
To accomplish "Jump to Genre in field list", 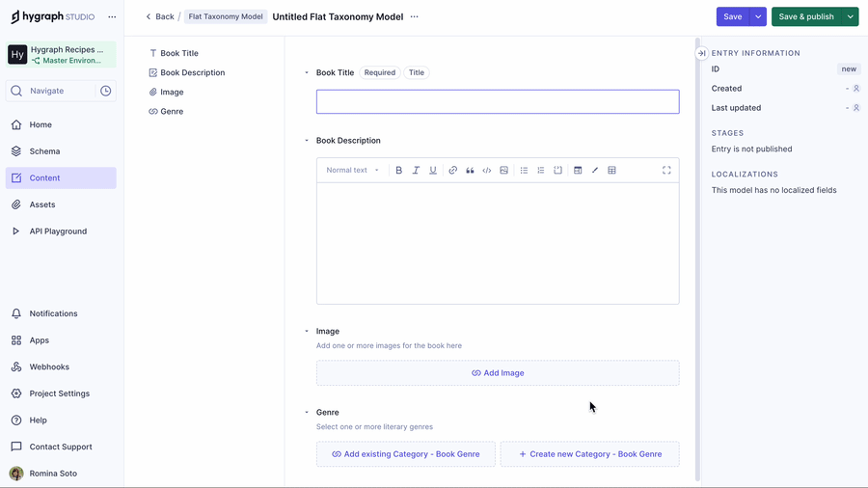I will 166,111.
